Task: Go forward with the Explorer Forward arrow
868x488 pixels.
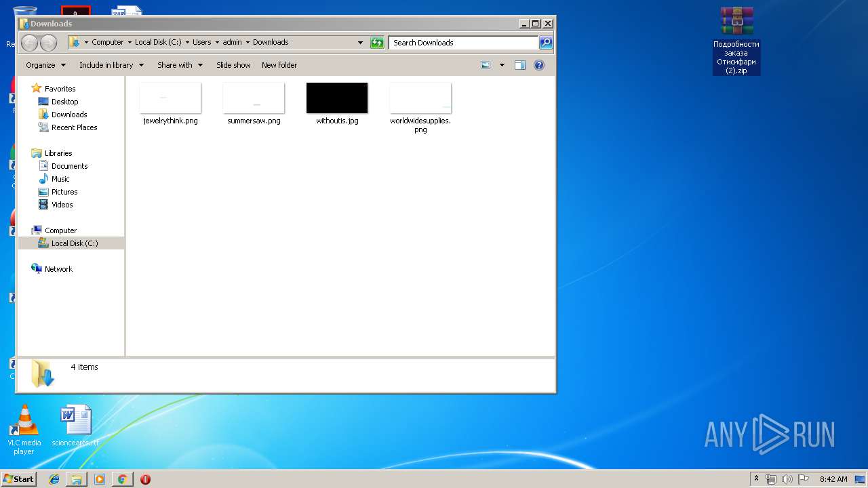Action: pyautogui.click(x=48, y=43)
